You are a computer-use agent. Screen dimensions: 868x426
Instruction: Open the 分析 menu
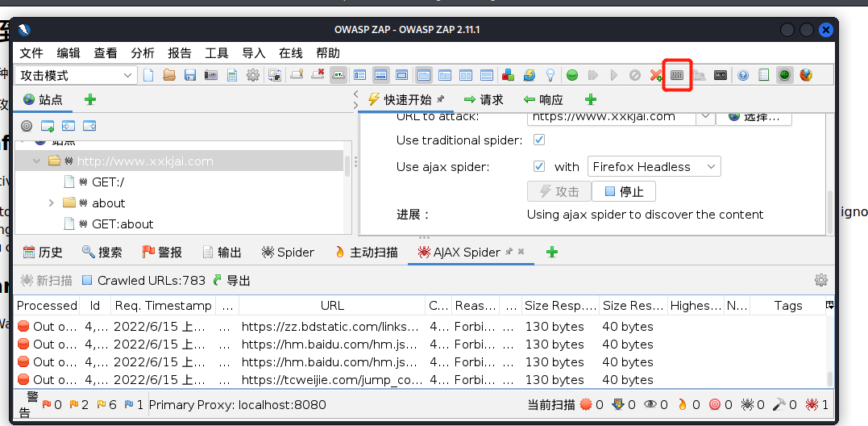tap(143, 53)
